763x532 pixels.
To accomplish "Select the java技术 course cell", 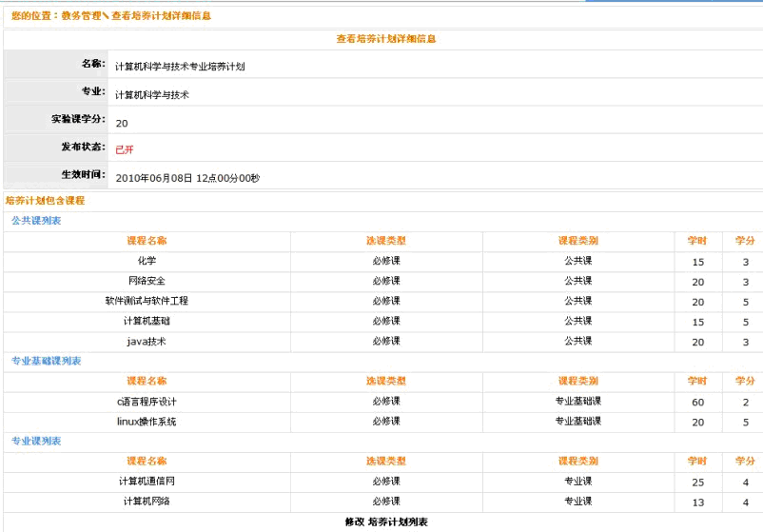I will [x=147, y=341].
